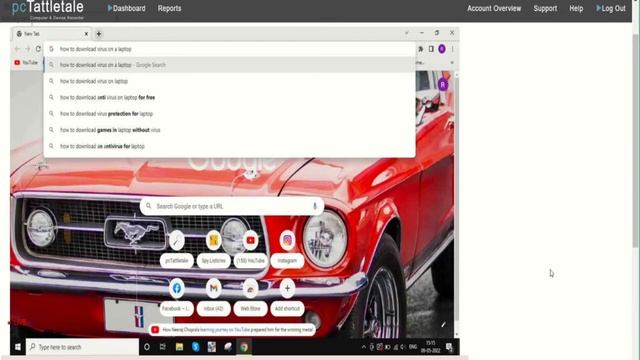Open the Windows Start menu
Image resolution: width=640 pixels, height=360 pixels.
click(18, 347)
